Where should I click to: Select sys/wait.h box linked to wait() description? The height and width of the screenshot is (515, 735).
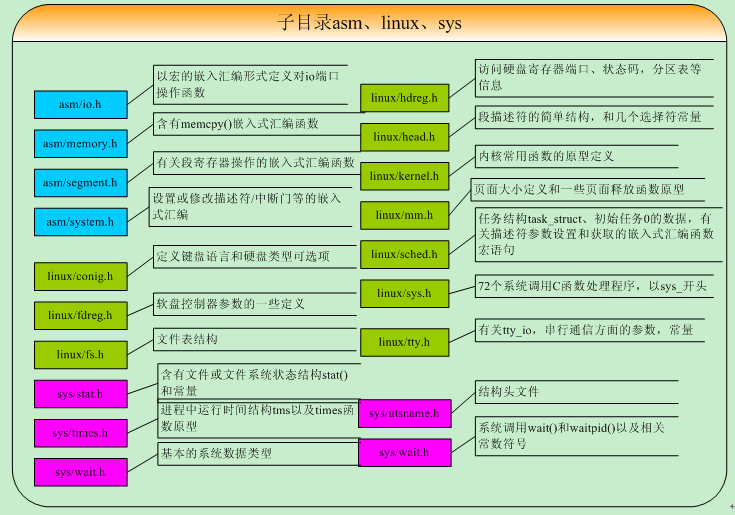405,453
